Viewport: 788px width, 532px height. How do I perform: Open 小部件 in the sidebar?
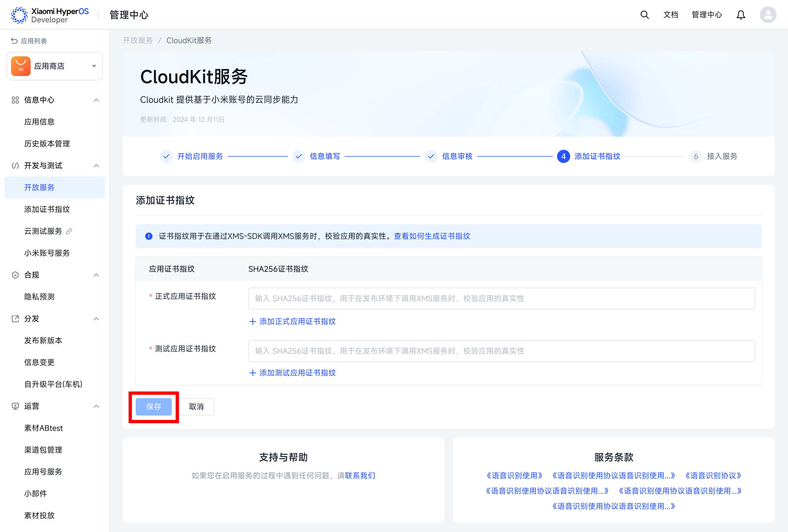coord(36,494)
